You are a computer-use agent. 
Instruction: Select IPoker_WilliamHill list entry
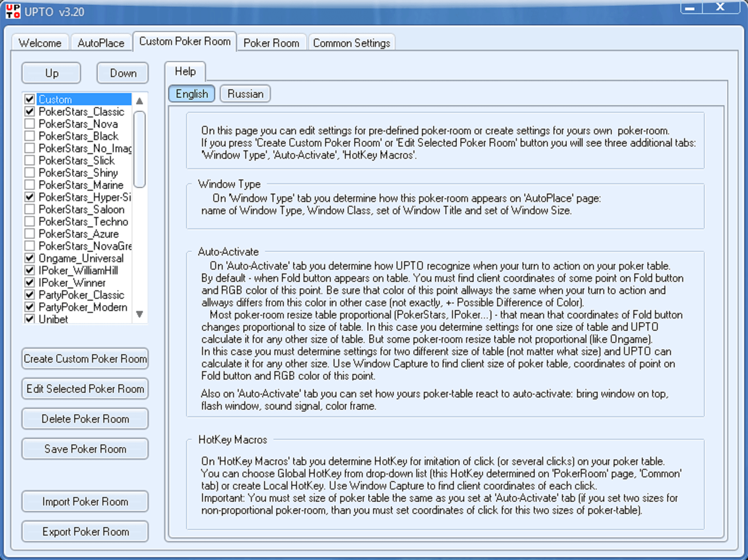pos(78,271)
